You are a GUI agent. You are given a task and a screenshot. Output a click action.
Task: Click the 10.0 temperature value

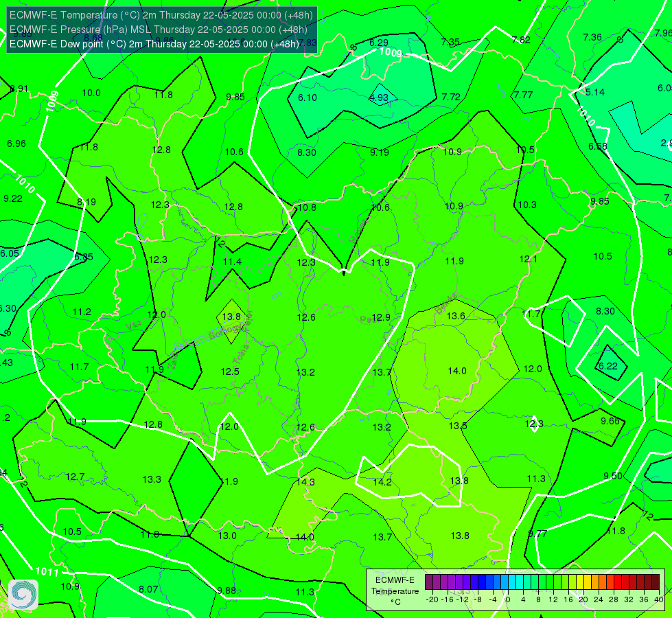click(91, 93)
